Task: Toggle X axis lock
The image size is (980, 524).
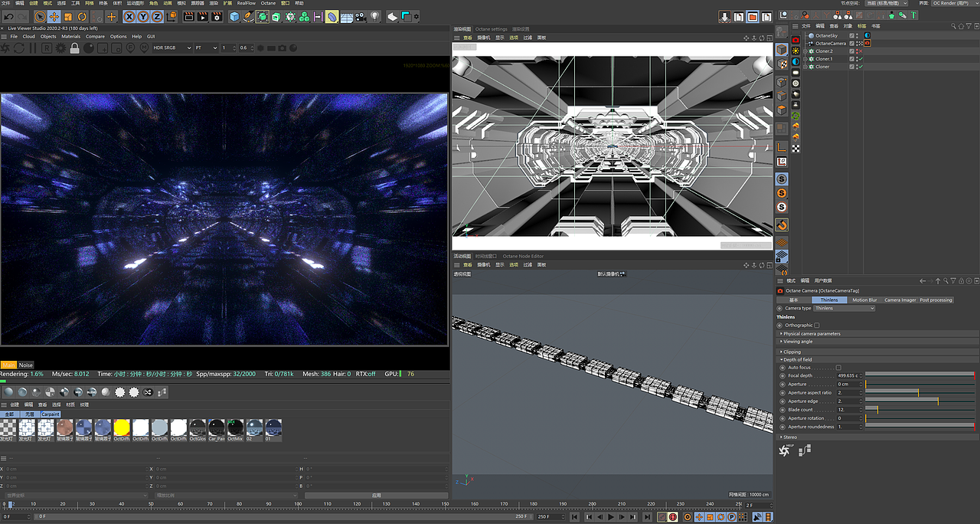Action: [x=129, y=16]
